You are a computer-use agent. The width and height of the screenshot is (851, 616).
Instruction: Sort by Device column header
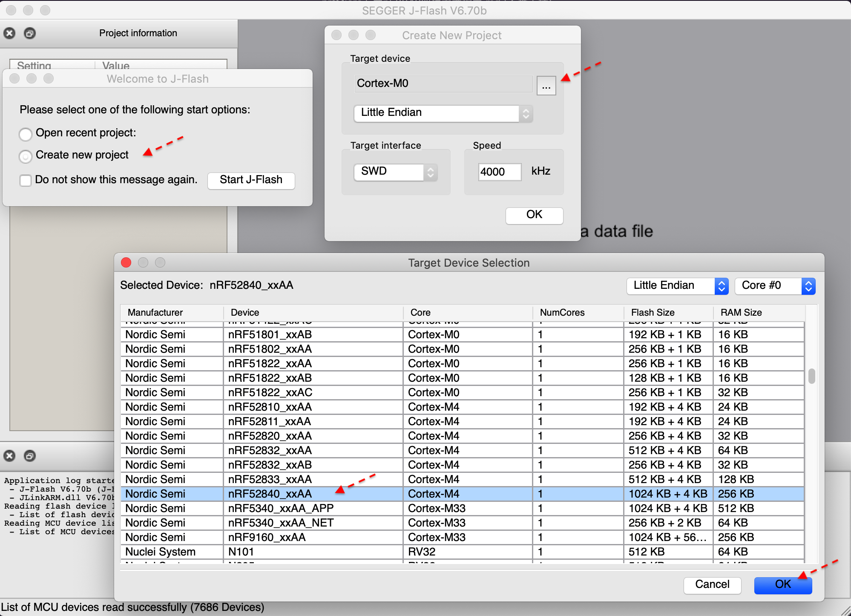pyautogui.click(x=313, y=312)
